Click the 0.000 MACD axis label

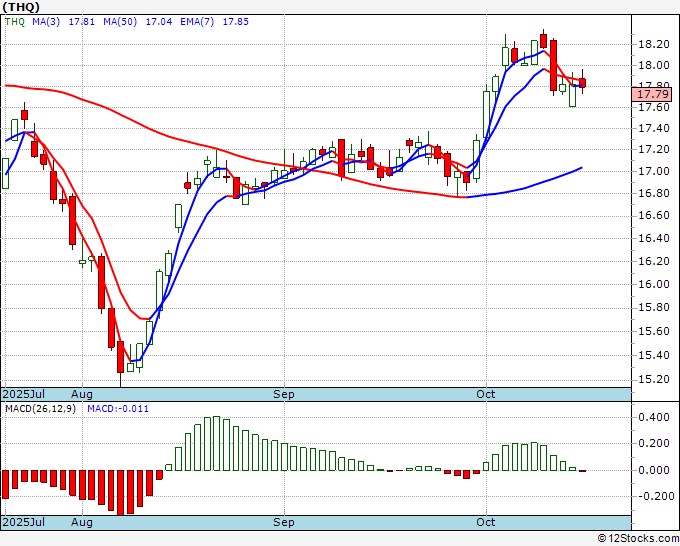[654, 470]
